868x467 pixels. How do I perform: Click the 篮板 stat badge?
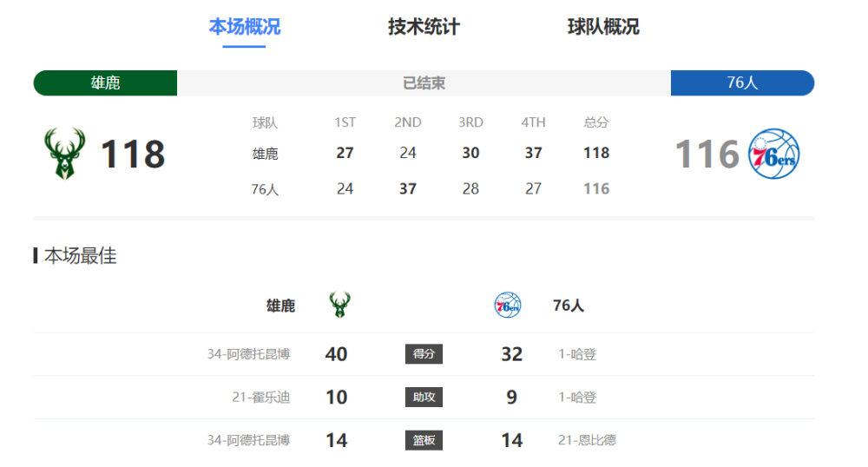click(424, 440)
